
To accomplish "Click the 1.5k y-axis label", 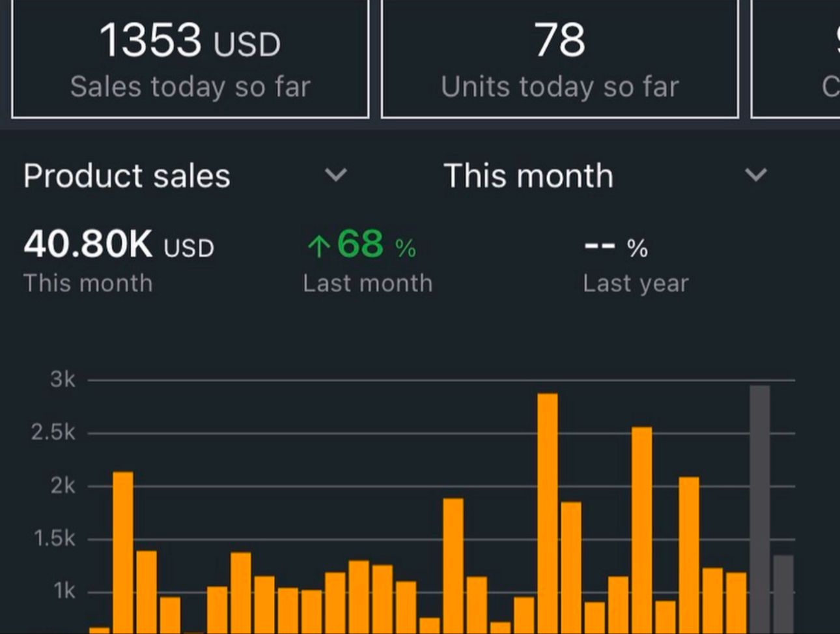I will click(54, 539).
